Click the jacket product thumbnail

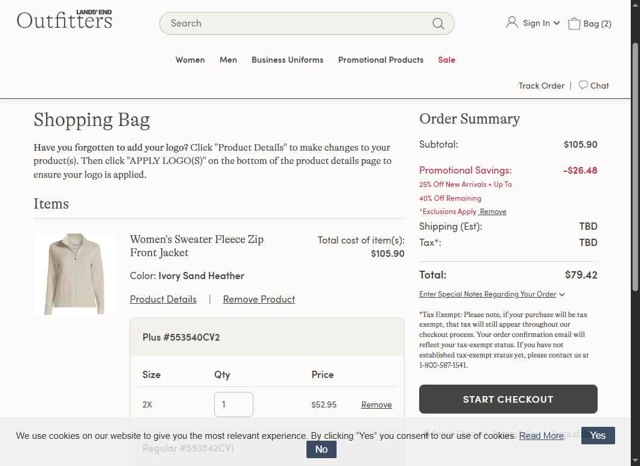point(75,274)
